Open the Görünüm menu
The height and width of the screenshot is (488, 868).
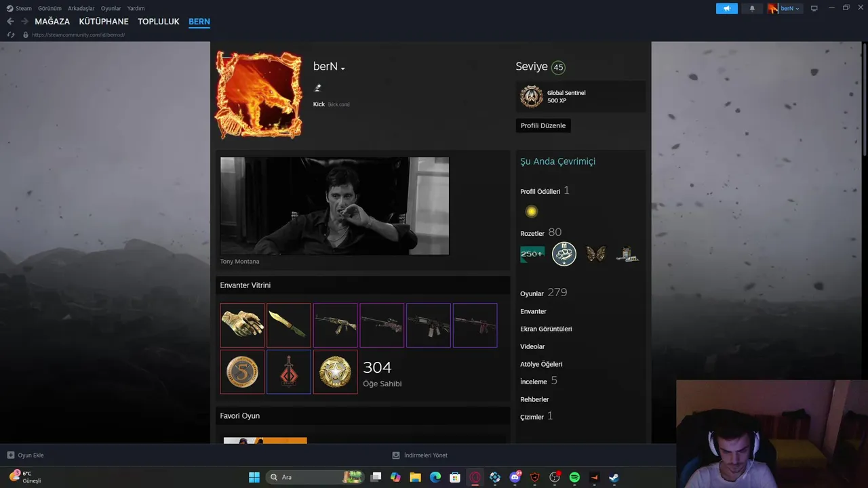(50, 8)
